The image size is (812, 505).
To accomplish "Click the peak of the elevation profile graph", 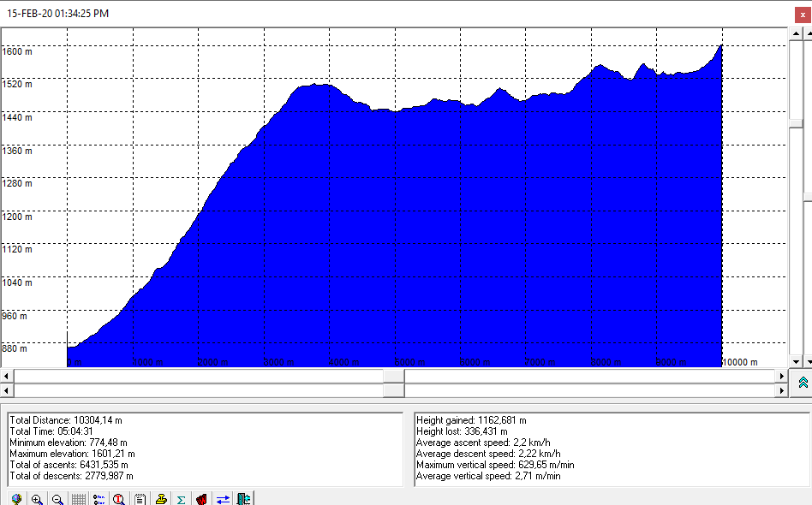I will 721,45.
